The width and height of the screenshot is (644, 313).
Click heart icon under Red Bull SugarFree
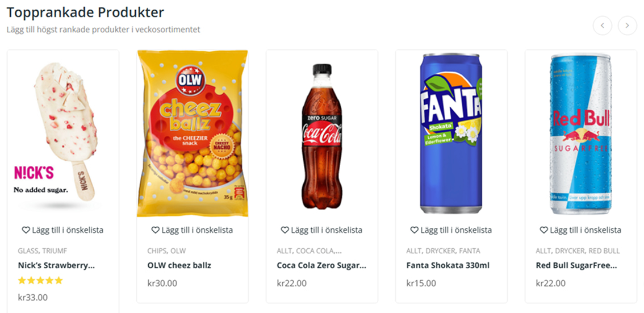[543, 230]
